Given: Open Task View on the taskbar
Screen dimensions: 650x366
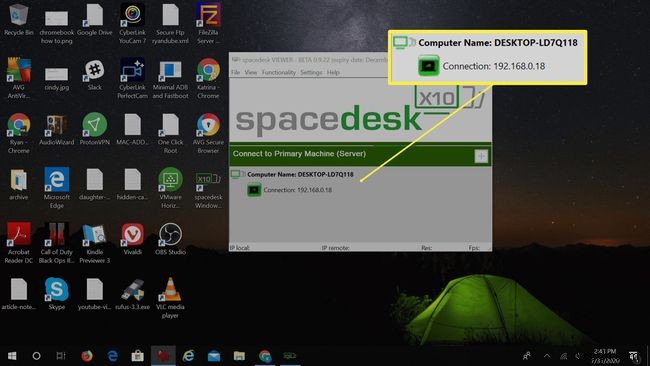Looking at the screenshot, I should click(x=61, y=356).
